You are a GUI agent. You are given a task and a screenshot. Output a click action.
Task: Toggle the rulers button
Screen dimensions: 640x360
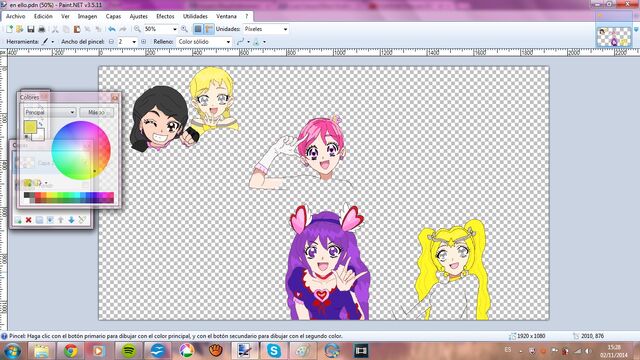click(209, 29)
